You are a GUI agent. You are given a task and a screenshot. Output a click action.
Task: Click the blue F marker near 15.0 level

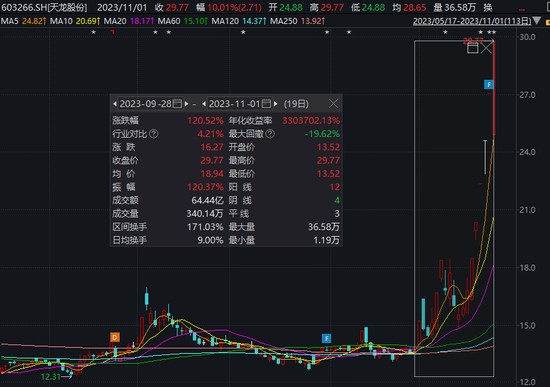pos(327,339)
